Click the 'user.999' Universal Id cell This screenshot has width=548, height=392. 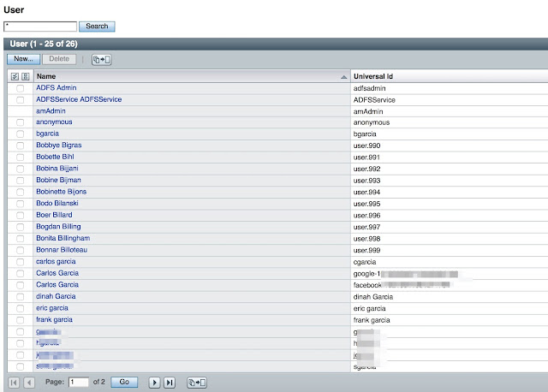366,250
